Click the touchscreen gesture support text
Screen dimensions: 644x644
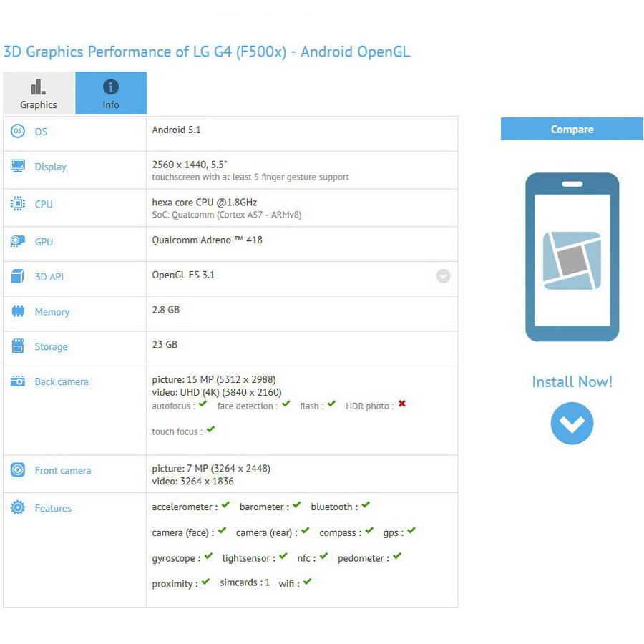[250, 177]
